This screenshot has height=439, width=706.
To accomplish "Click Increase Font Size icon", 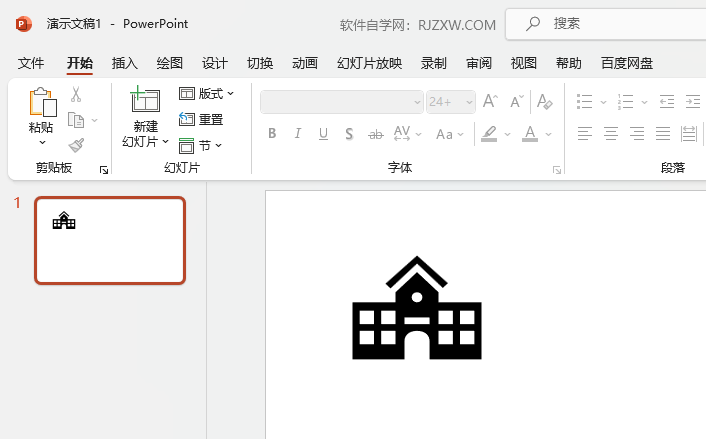I will (x=490, y=101).
